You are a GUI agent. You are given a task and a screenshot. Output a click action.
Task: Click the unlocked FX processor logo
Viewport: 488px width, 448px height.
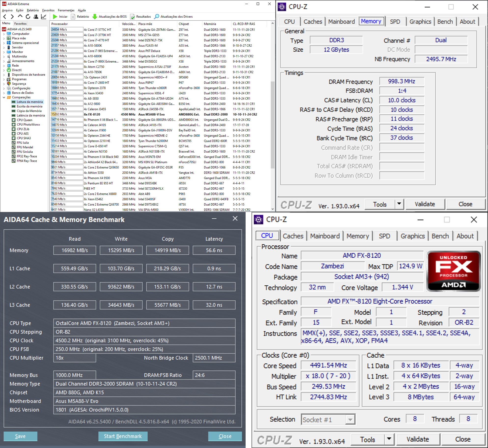(x=453, y=271)
